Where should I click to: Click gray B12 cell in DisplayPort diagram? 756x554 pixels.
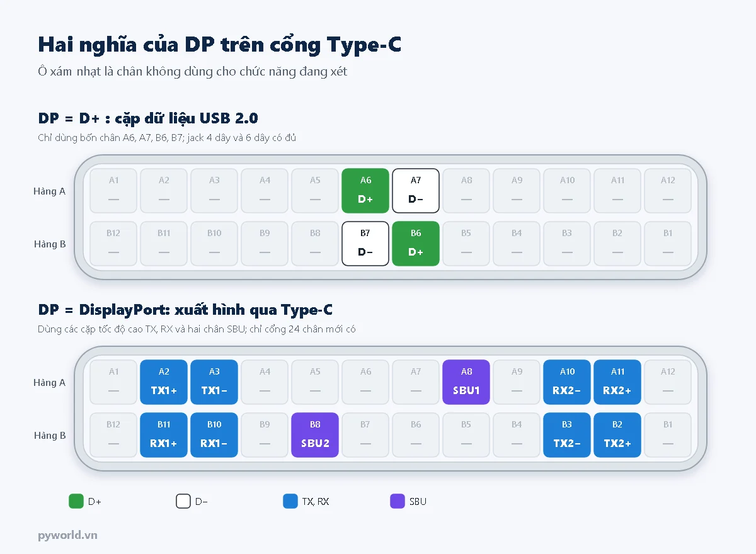coord(113,435)
